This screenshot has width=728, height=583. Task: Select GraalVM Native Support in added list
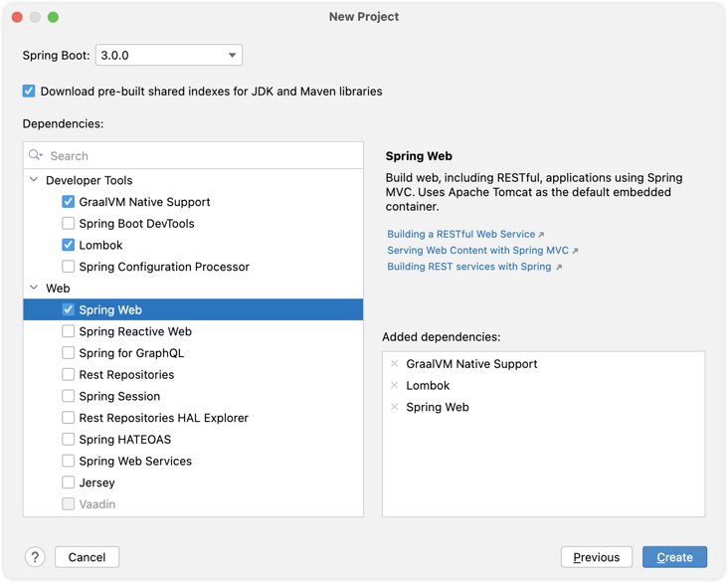[471, 364]
